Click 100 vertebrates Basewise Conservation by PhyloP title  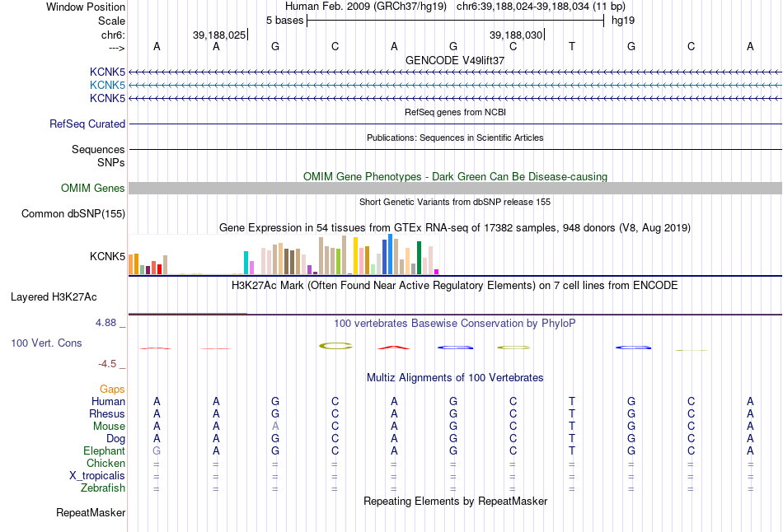point(455,324)
